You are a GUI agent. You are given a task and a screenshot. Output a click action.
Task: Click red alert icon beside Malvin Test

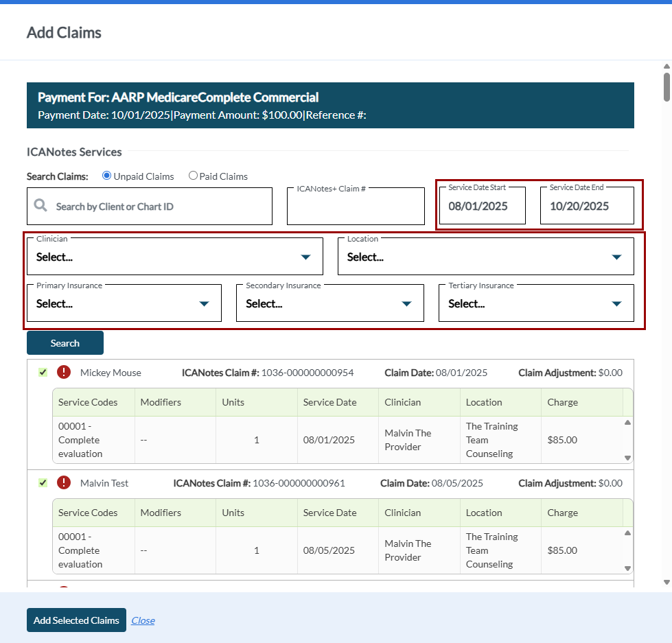click(64, 483)
